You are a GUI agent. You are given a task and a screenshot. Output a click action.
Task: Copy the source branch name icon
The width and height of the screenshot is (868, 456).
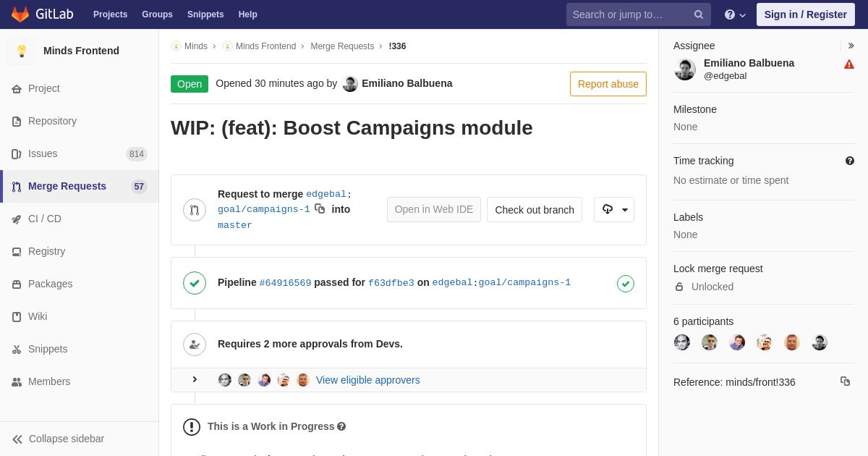320,208
